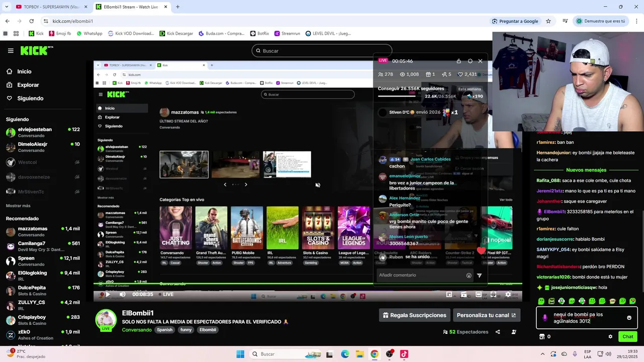Open followed channel elviejoesteban
Viewport: 644px width, 362px height.
pyautogui.click(x=43, y=132)
